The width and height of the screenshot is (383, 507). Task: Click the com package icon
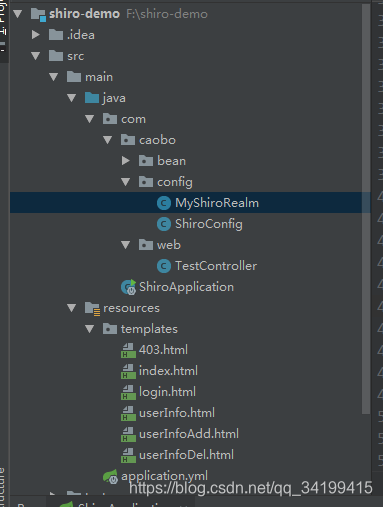coord(110,119)
